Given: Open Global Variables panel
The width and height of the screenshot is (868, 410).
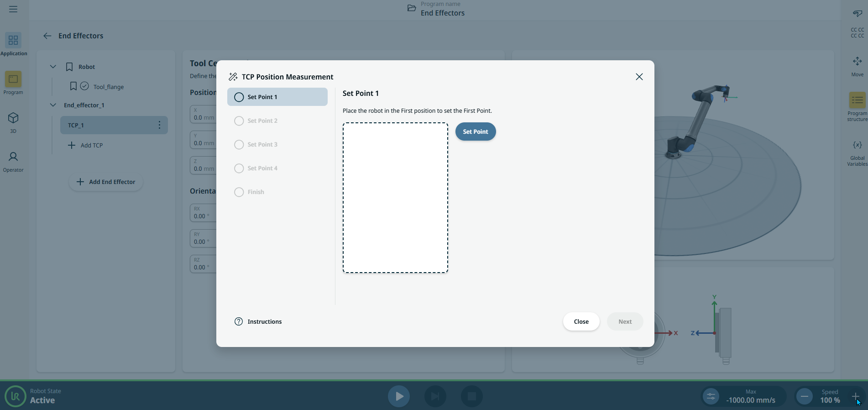Looking at the screenshot, I should coord(857,145).
